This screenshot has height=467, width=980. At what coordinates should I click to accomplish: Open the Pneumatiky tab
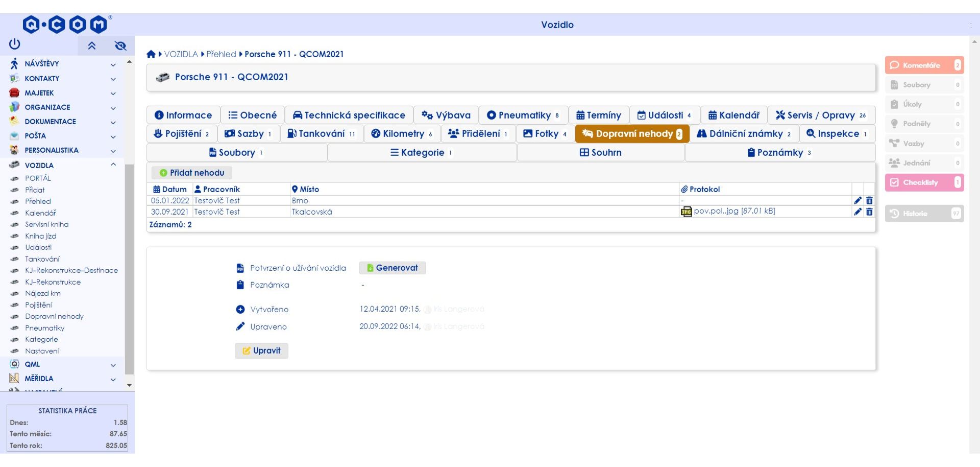coord(523,115)
